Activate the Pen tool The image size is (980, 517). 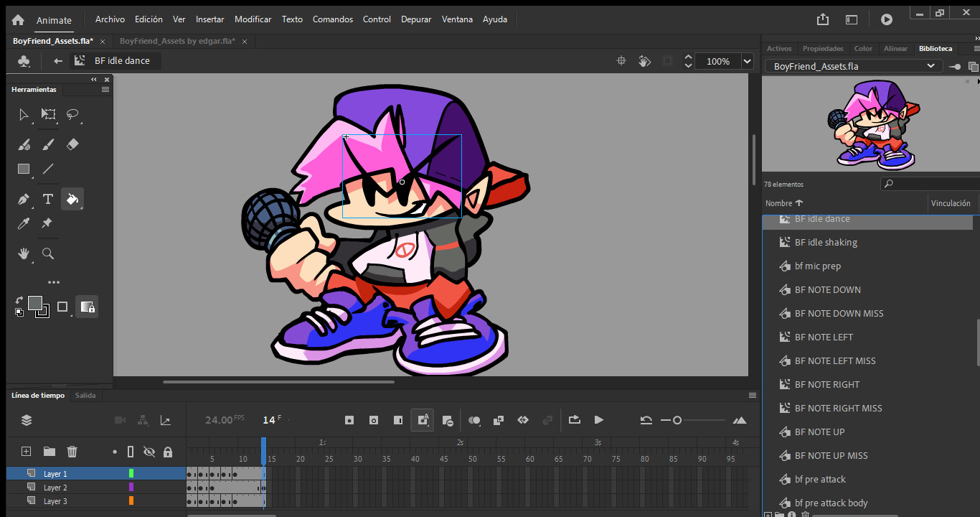click(x=24, y=199)
